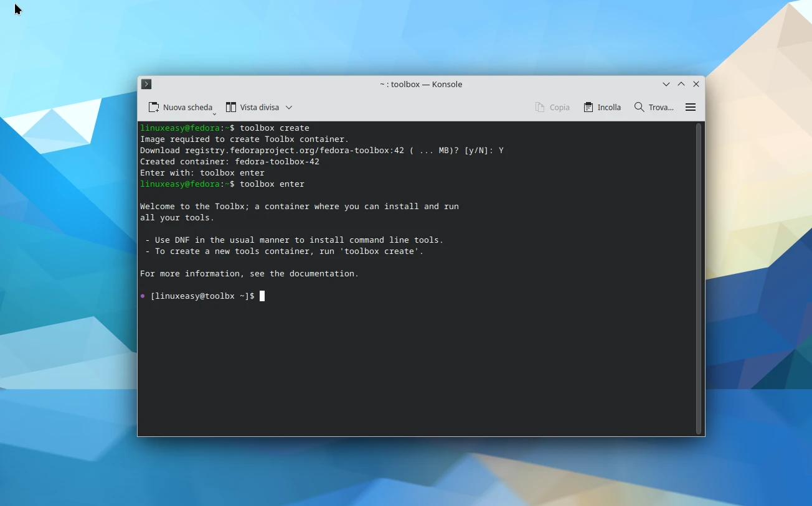Maximize the Konsole window
The height and width of the screenshot is (506, 812).
[681, 84]
